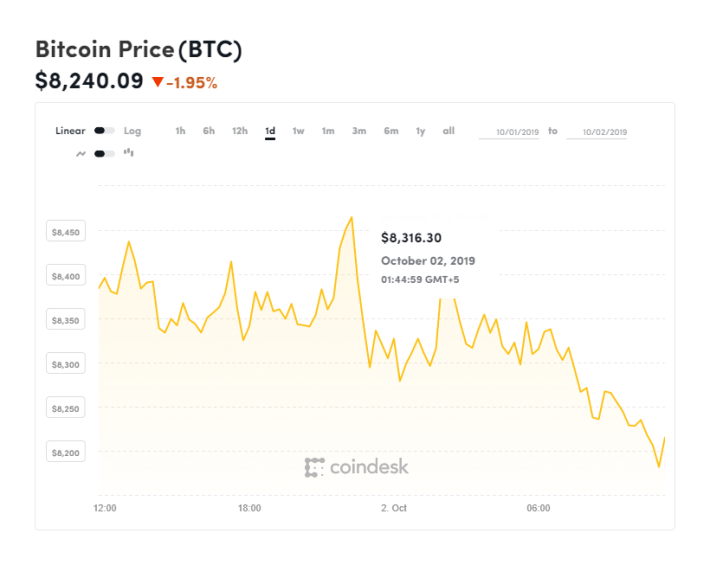Select the Log scale label
The height and width of the screenshot is (565, 710).
click(x=132, y=131)
